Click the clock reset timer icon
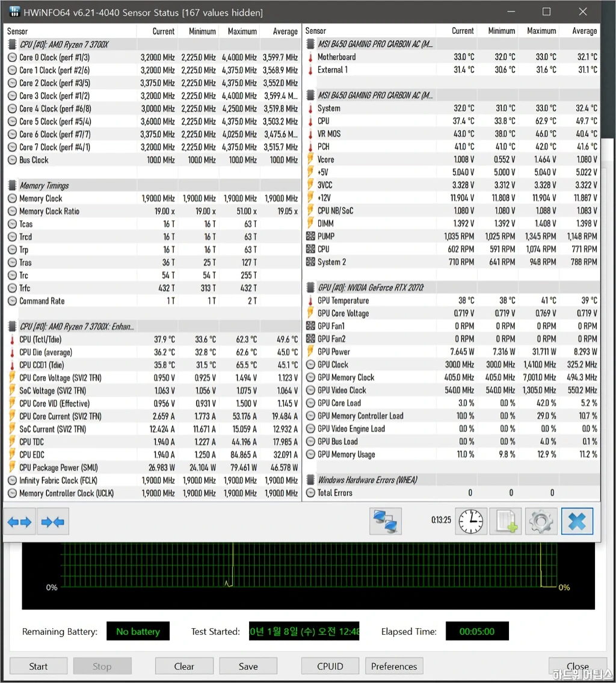This screenshot has width=616, height=683. pyautogui.click(x=471, y=521)
